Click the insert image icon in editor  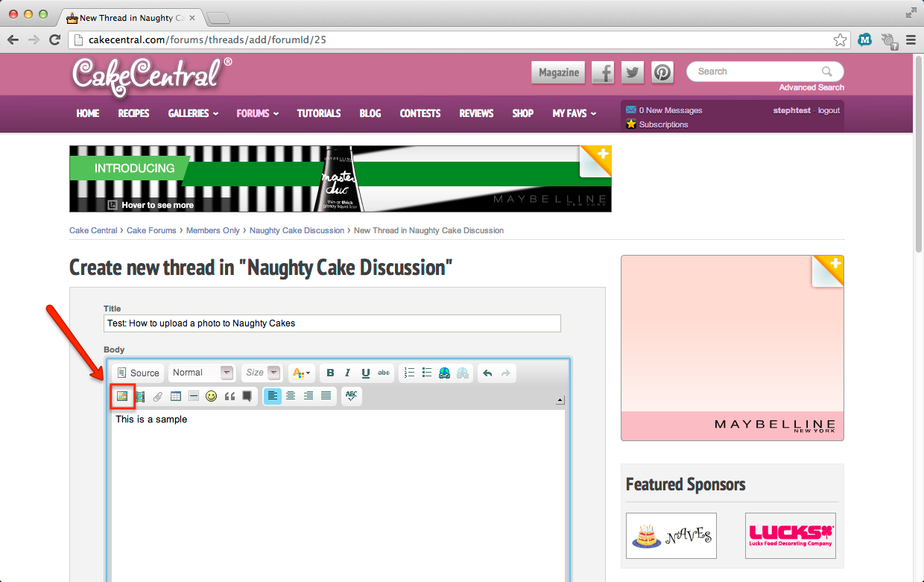pos(122,396)
